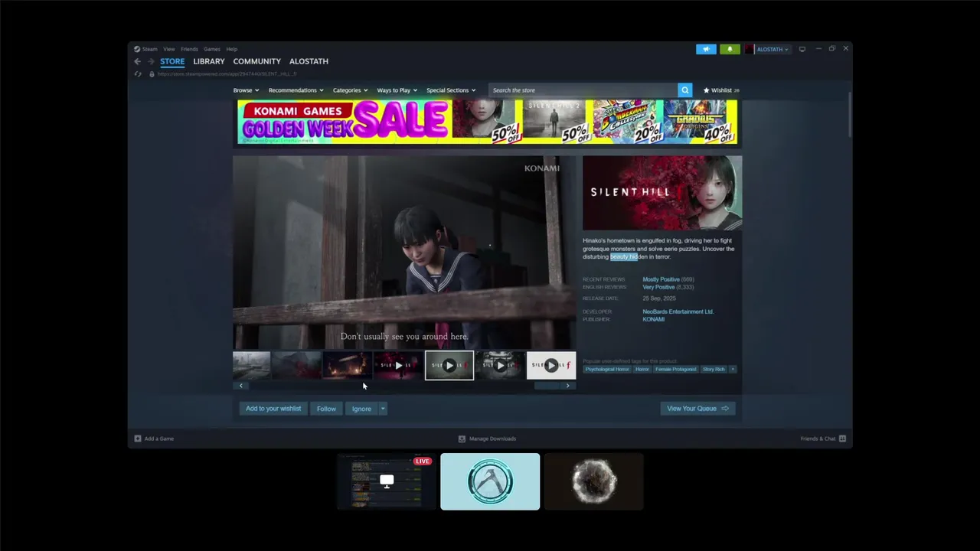
Task: Open the Friends & Chat icon
Action: [x=842, y=439]
